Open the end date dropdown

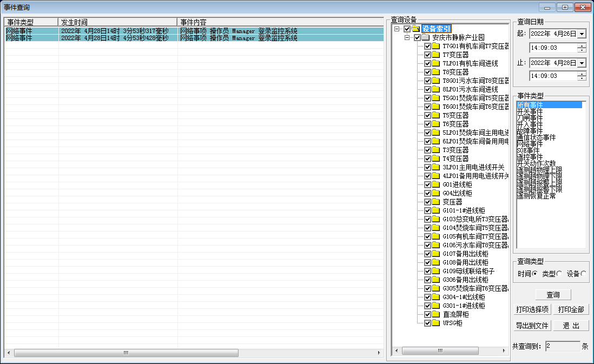pos(582,63)
